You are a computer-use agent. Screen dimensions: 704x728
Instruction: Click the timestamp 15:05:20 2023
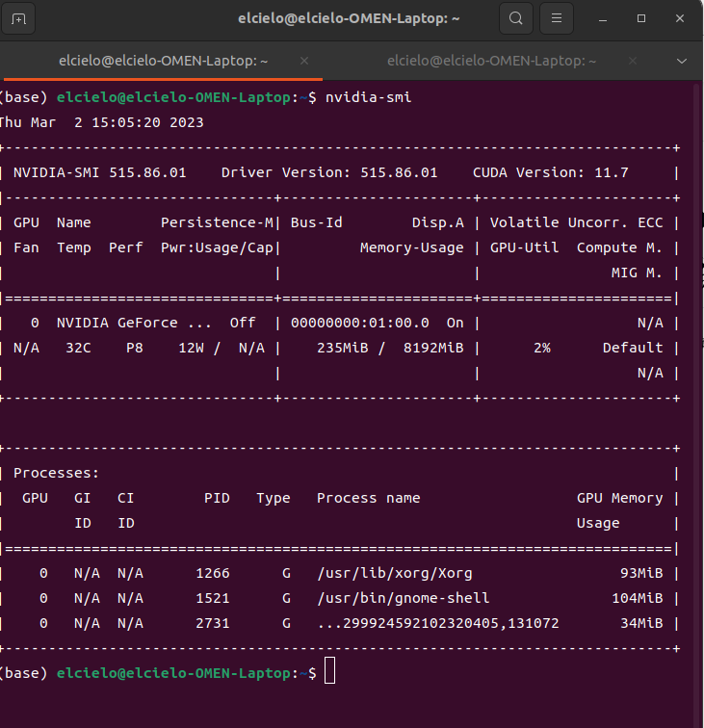click(x=147, y=122)
